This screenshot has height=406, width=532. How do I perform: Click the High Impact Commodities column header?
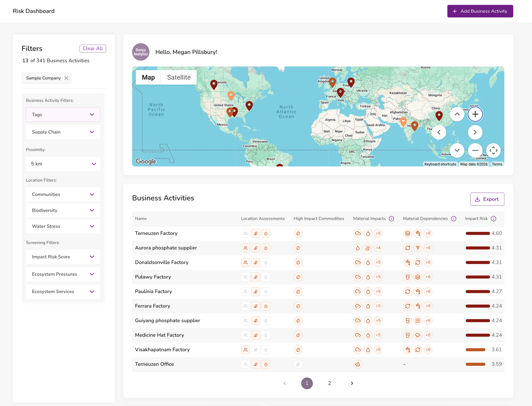click(319, 219)
